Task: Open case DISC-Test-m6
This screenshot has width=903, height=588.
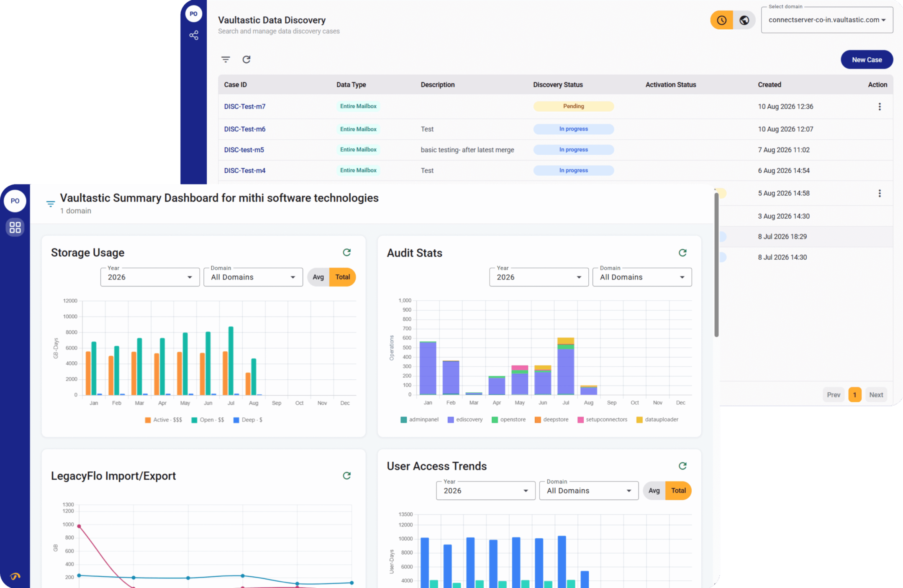Action: point(245,129)
